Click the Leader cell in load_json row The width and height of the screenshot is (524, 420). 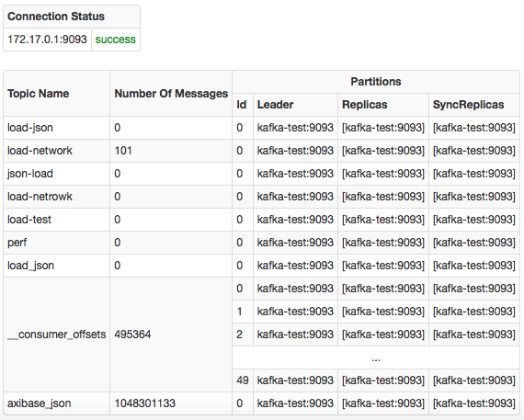[x=295, y=266]
